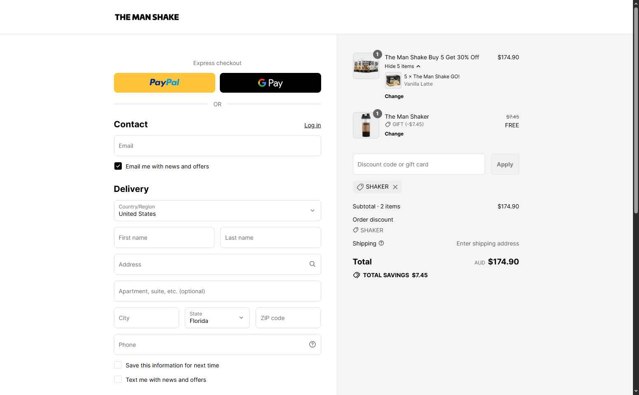Click the Phone input field
The height and width of the screenshot is (395, 639).
coord(217,344)
